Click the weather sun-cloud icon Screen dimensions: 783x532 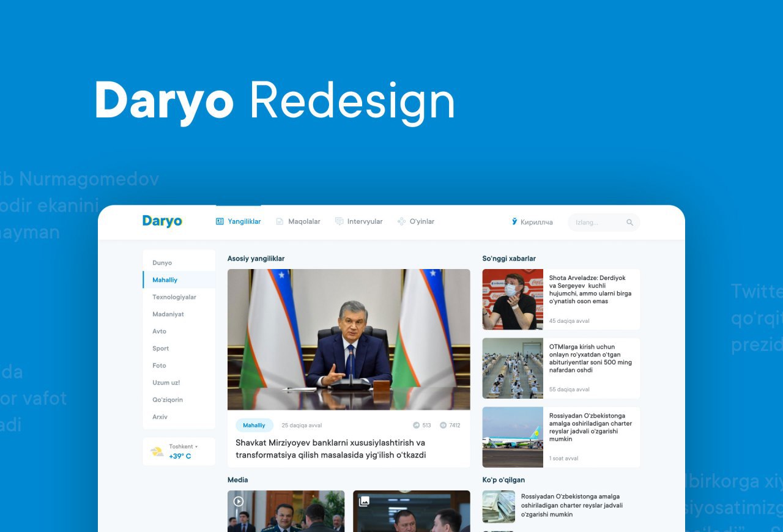pyautogui.click(x=157, y=451)
